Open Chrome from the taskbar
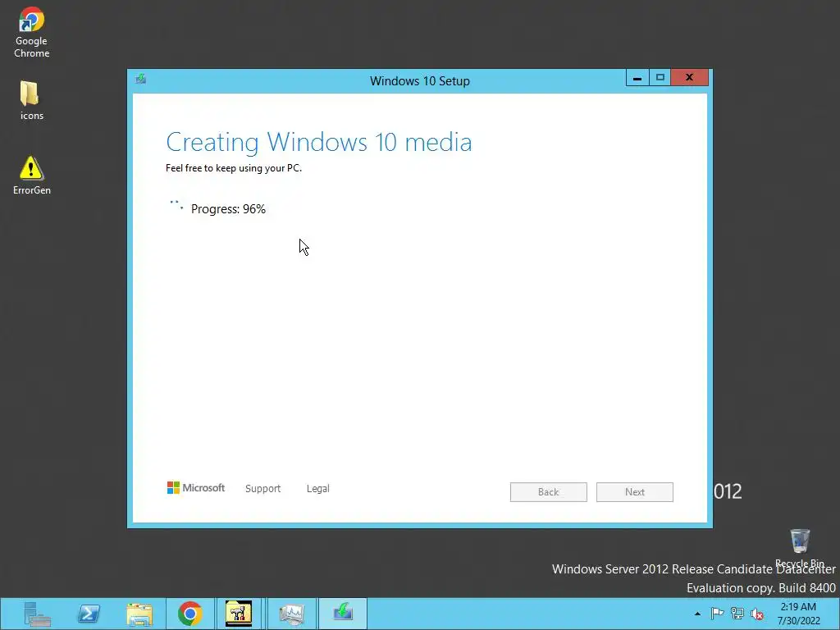 [190, 614]
